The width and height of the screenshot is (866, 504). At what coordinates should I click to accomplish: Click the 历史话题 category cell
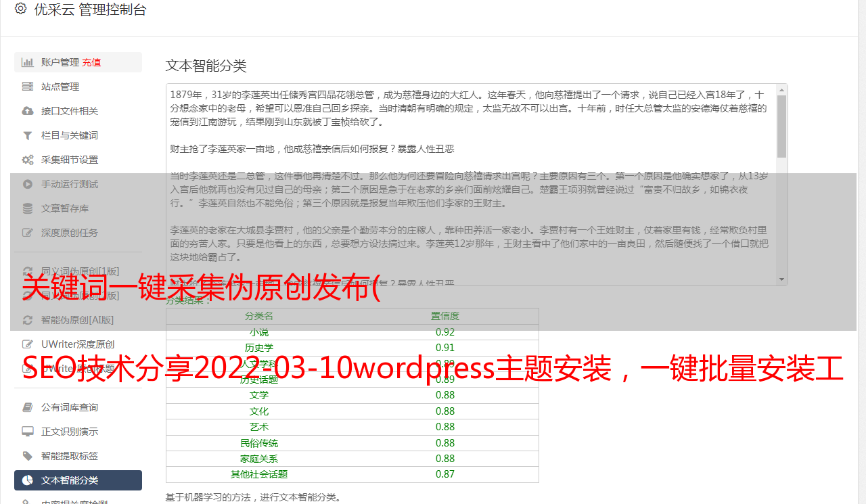259,380
